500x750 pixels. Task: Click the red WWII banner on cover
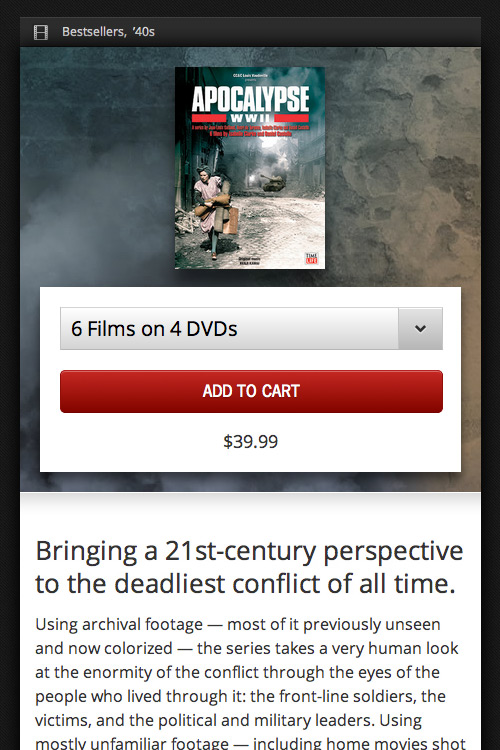point(250,118)
